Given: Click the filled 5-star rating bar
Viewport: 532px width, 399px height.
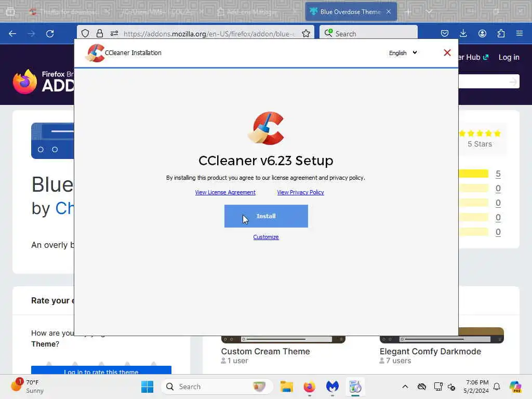Looking at the screenshot, I should pos(473,174).
